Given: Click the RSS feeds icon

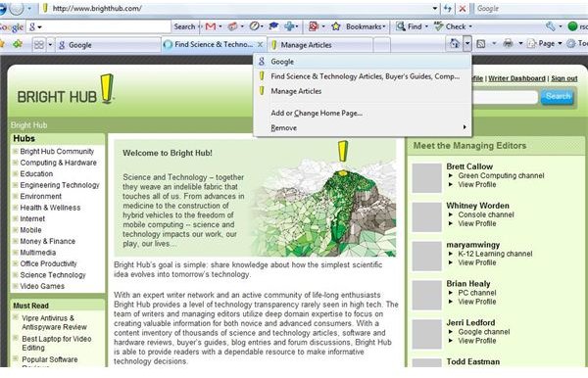Looking at the screenshot, I should pos(481,44).
